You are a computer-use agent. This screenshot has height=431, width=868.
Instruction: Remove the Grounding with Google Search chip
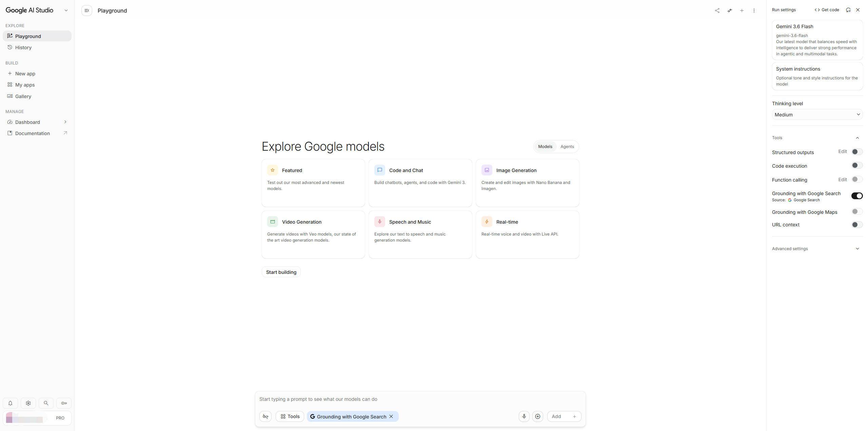point(391,416)
